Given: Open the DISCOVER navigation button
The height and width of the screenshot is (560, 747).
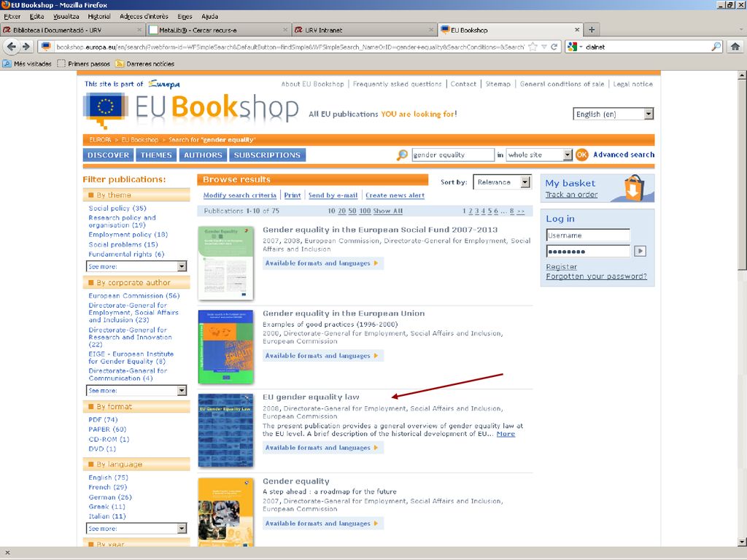Looking at the screenshot, I should click(108, 155).
